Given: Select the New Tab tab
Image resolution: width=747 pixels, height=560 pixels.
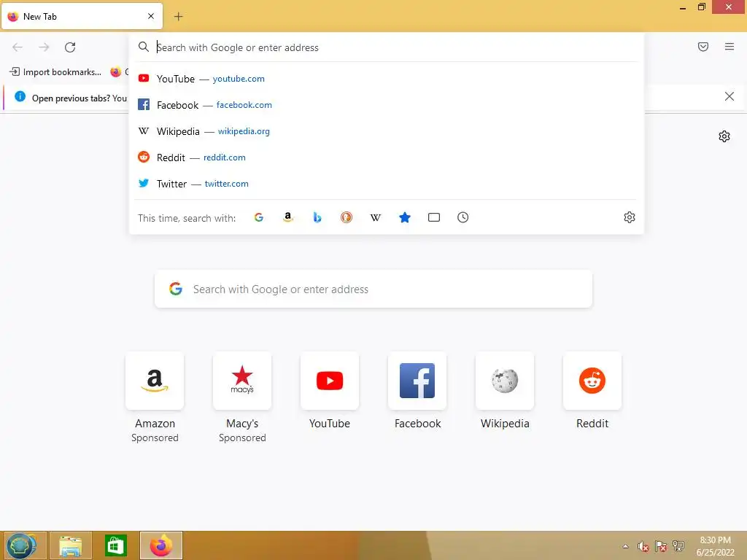Looking at the screenshot, I should [82, 16].
